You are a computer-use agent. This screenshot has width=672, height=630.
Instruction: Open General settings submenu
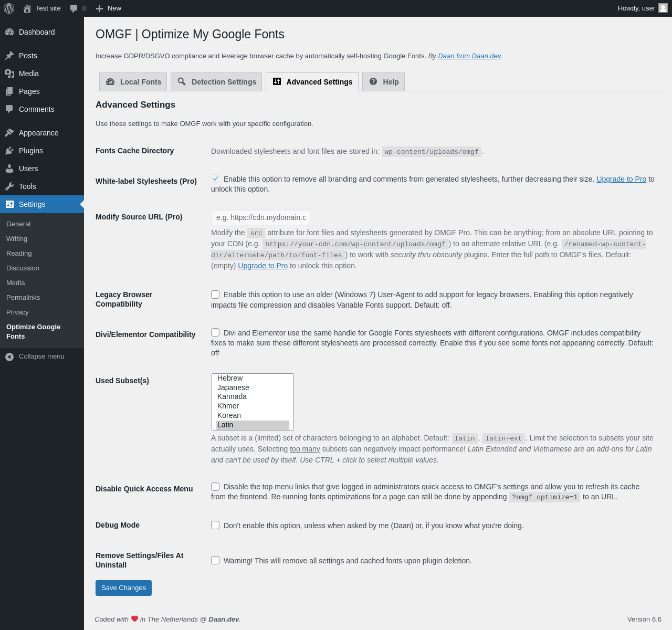click(x=42, y=224)
